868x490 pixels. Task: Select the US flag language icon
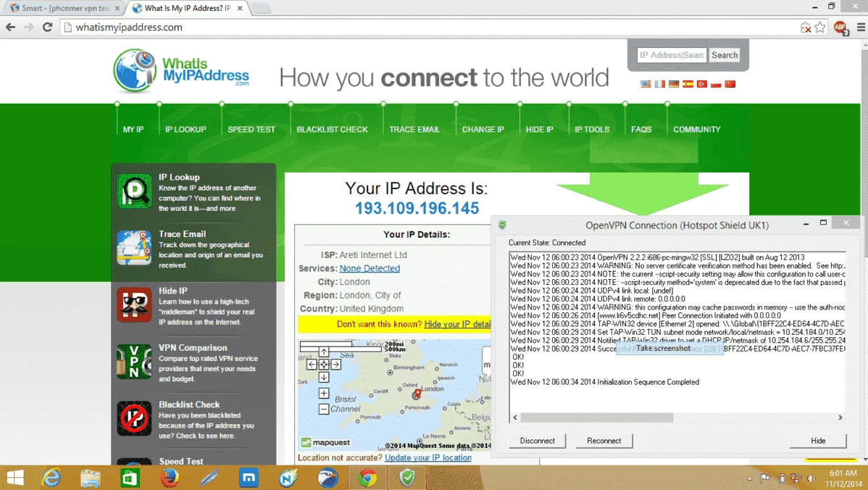point(646,84)
